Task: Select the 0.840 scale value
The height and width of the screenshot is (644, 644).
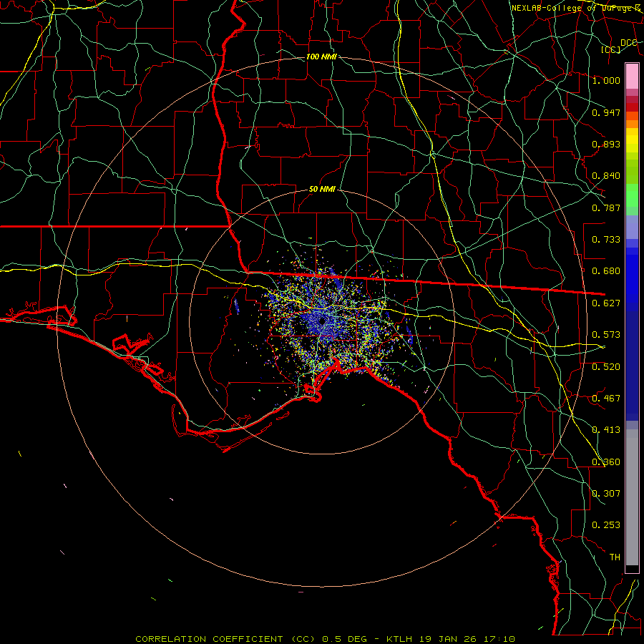Action: click(606, 176)
